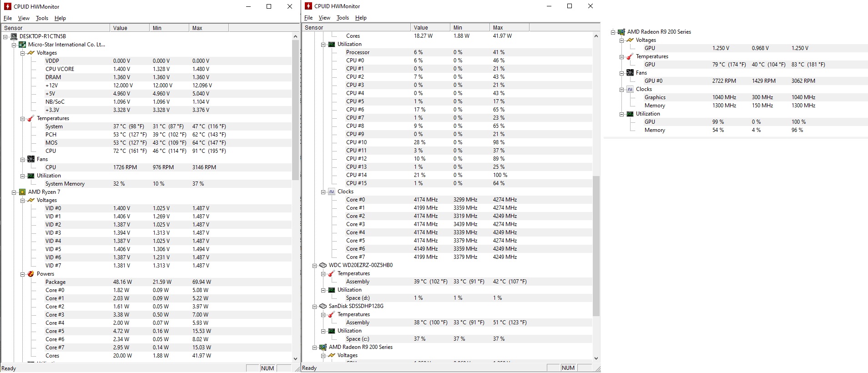Click the SanDisk drive icon
Screen dimensions: 868x373
coord(323,306)
